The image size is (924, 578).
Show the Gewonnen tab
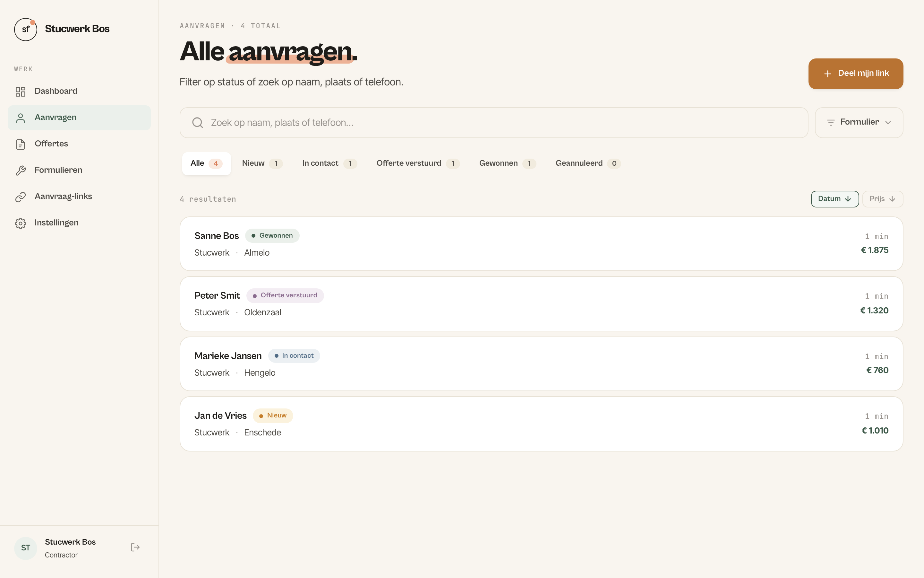click(x=508, y=164)
